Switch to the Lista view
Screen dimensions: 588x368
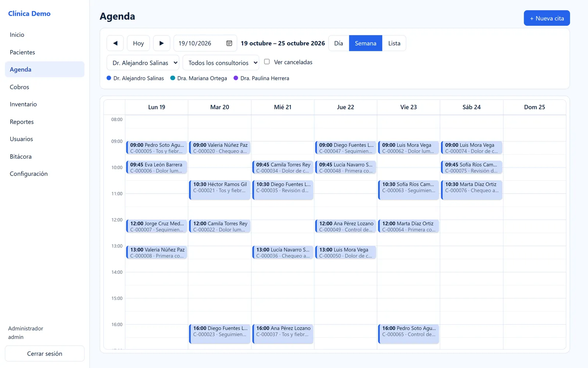point(394,43)
